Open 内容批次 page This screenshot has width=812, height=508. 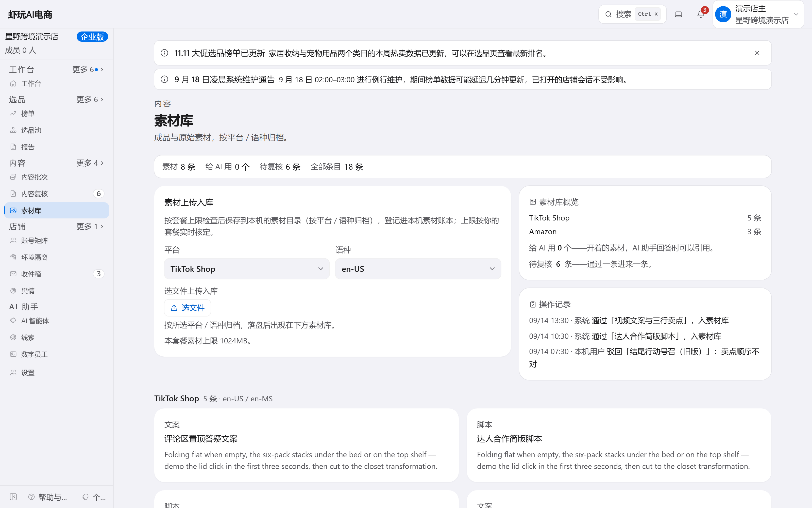click(56, 177)
